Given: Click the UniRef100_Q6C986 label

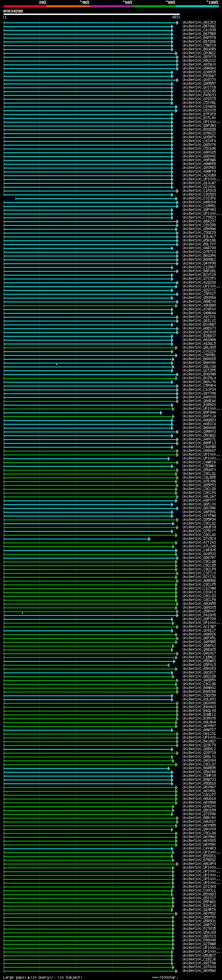Looking at the screenshot, I should tap(199, 508).
